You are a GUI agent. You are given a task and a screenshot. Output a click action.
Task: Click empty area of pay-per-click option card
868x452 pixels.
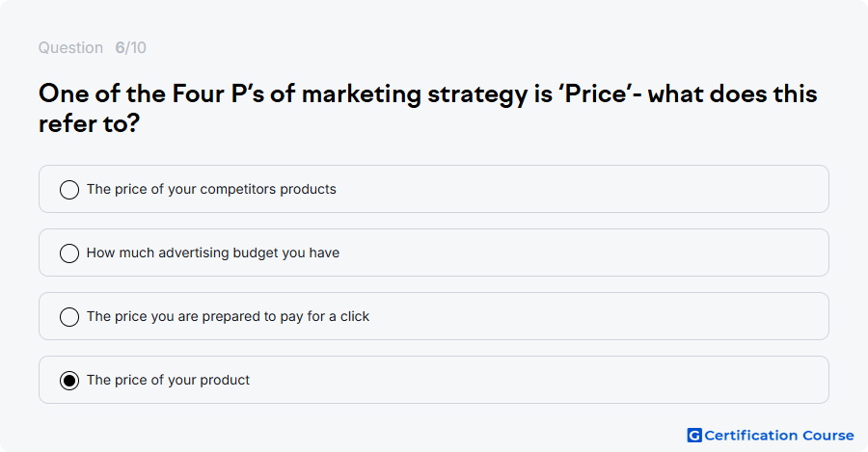tap(598, 316)
